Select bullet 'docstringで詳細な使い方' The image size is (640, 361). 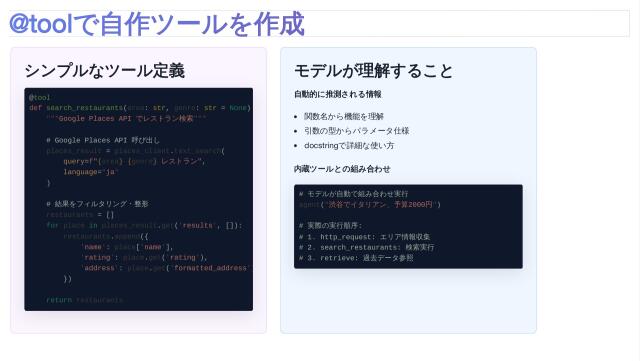coord(349,146)
